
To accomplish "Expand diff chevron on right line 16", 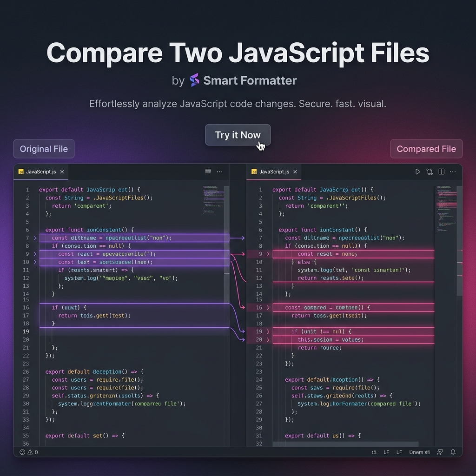I will click(x=268, y=308).
